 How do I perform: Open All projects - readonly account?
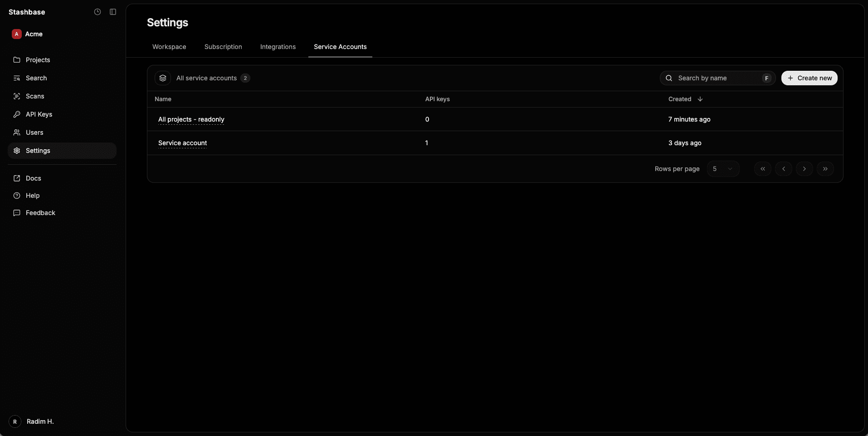[x=191, y=119]
